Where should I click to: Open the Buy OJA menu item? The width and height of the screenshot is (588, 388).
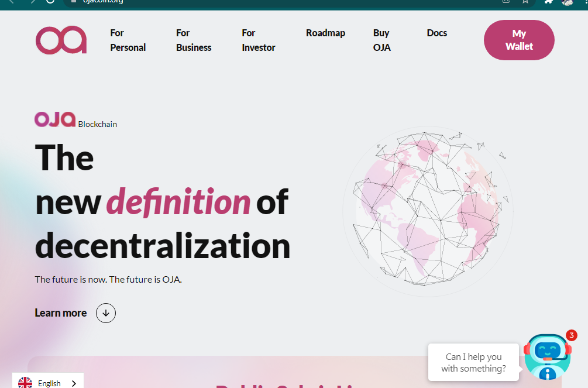[x=381, y=40]
